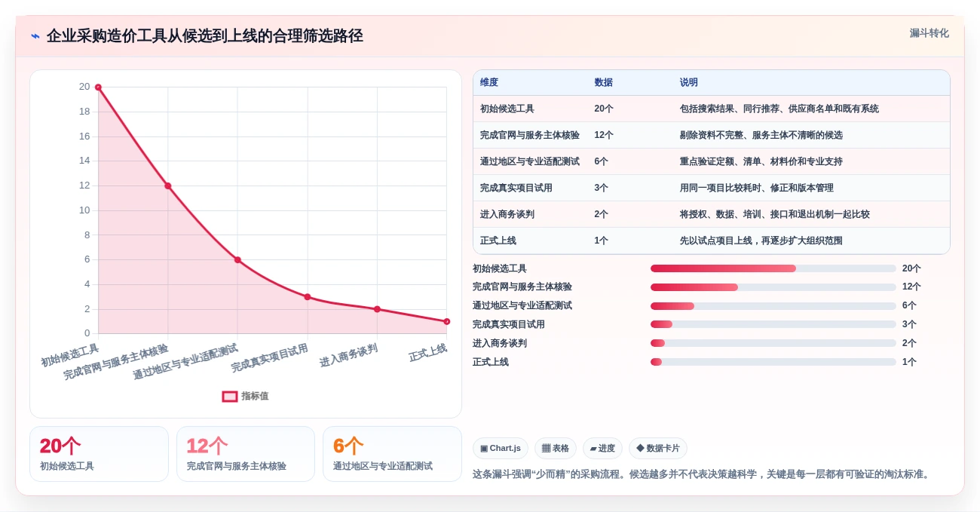Image resolution: width=980 pixels, height=512 pixels.
Task: Toggle the 指标值 legend swatch
Action: [230, 396]
